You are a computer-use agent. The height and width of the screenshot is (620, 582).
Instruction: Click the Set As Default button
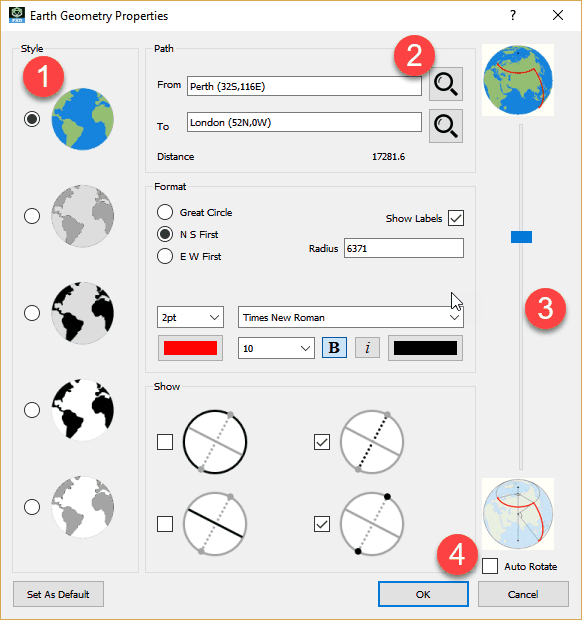click(59, 594)
